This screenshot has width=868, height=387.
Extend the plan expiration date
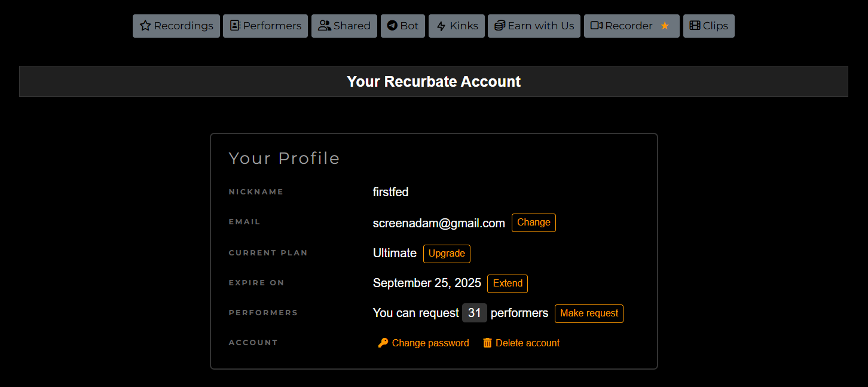coord(508,284)
